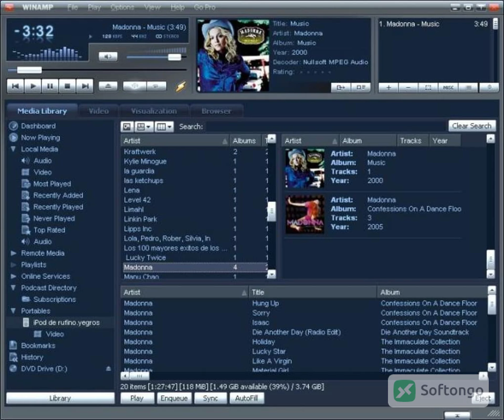Expand the Online Services node
The height and width of the screenshot is (420, 504).
[x=13, y=276]
